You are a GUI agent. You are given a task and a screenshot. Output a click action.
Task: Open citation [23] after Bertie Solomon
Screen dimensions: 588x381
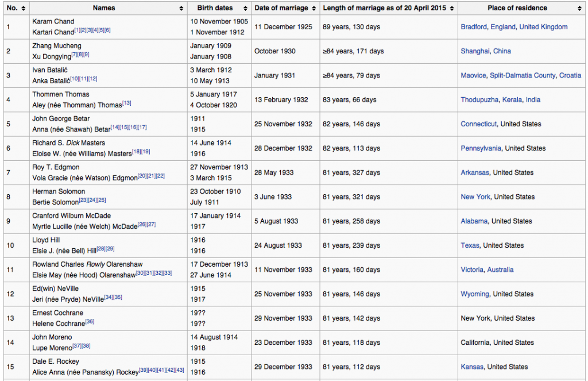83,200
